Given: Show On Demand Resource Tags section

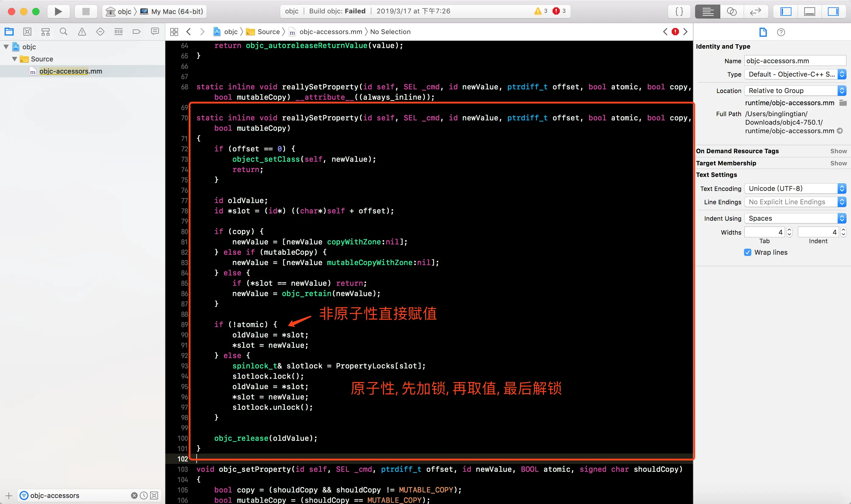Looking at the screenshot, I should click(838, 151).
